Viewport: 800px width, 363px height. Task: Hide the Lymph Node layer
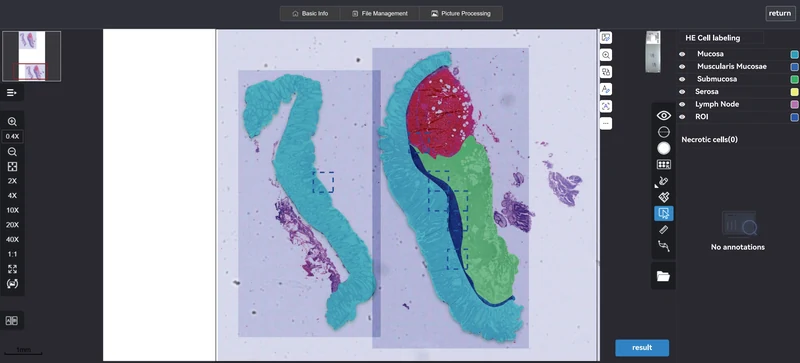[x=682, y=104]
